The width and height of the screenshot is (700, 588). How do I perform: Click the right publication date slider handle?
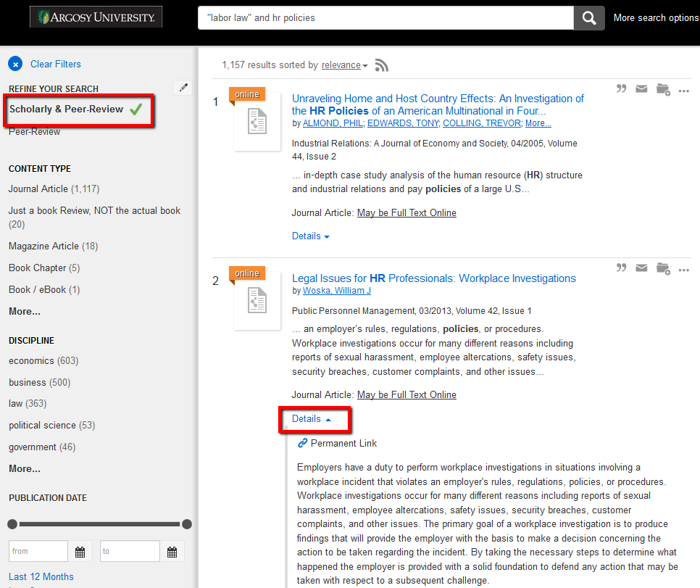[187, 524]
